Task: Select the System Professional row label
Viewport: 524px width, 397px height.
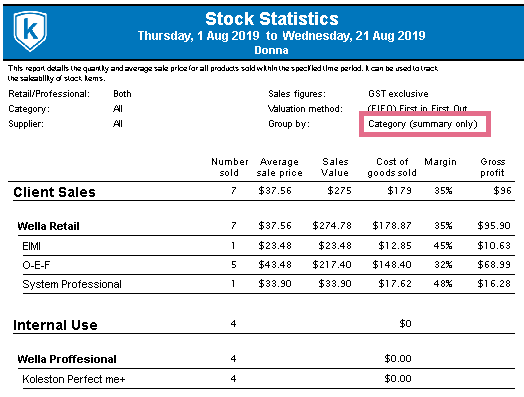Action: pos(72,284)
